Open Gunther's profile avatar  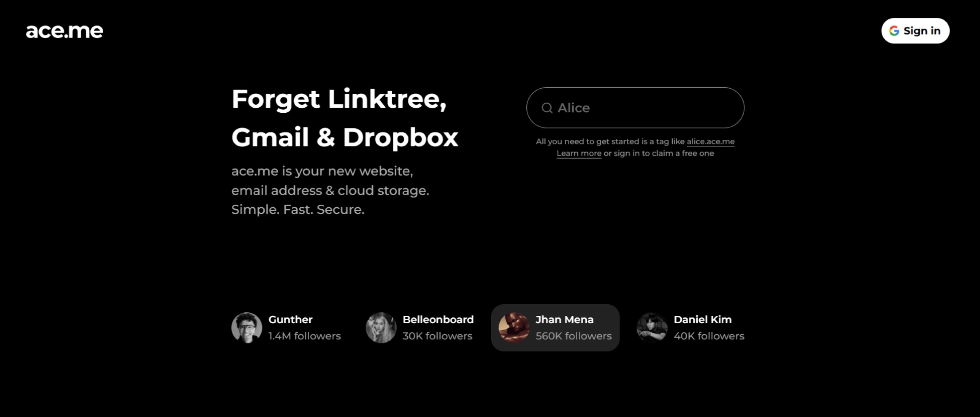(x=246, y=327)
